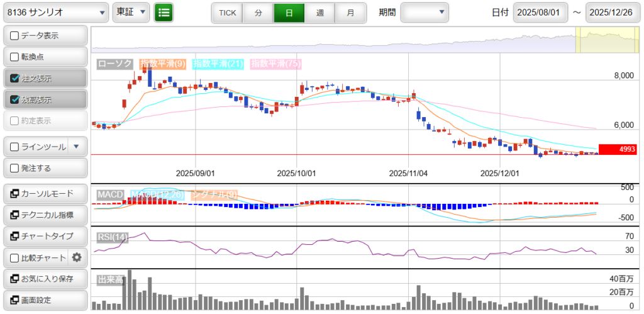Uncheck the 注文表示 option
The width and height of the screenshot is (644, 314).
15,79
